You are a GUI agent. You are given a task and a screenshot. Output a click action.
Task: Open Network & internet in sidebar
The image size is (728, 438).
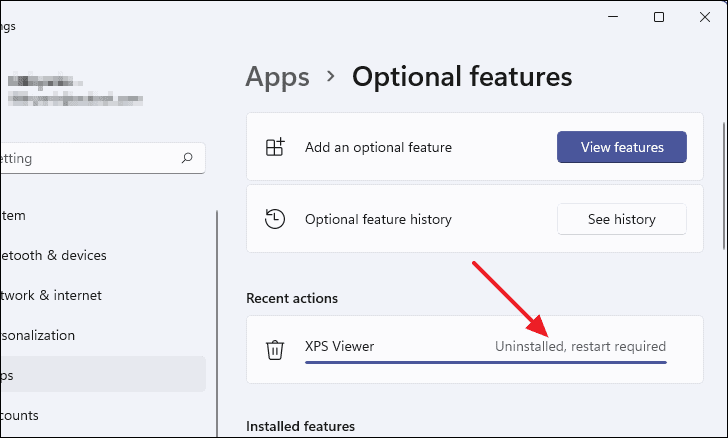[51, 295]
